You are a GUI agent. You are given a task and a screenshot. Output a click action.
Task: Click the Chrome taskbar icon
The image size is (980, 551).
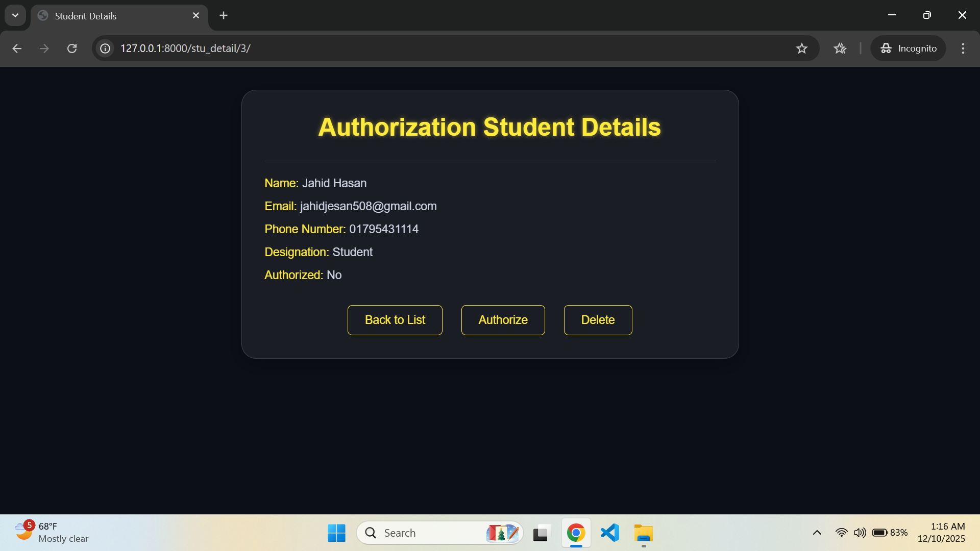(x=576, y=533)
